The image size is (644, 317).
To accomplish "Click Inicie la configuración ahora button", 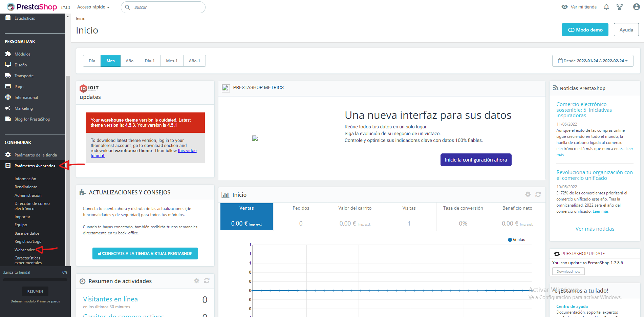I will (x=476, y=160).
